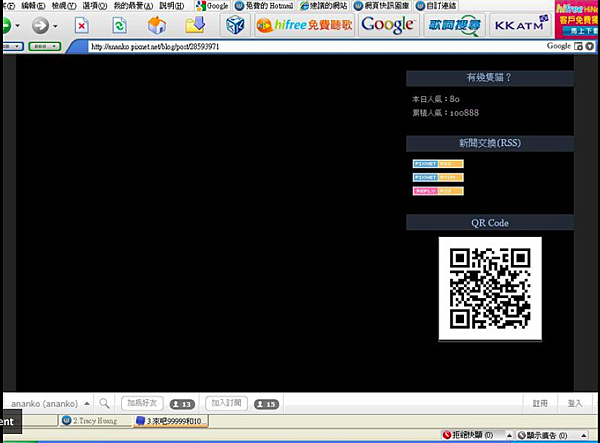Open hifree免費聽歌 toolbar button
This screenshot has height=443, width=600.
click(305, 25)
